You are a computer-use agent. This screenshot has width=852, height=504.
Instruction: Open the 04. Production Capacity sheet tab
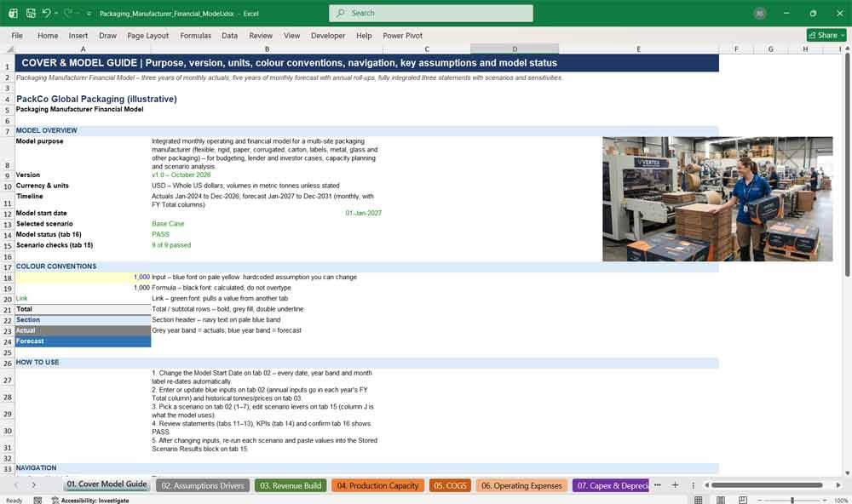[377, 485]
